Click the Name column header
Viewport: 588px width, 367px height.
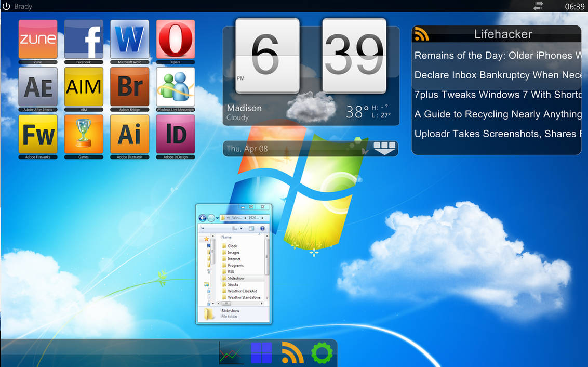(x=226, y=237)
